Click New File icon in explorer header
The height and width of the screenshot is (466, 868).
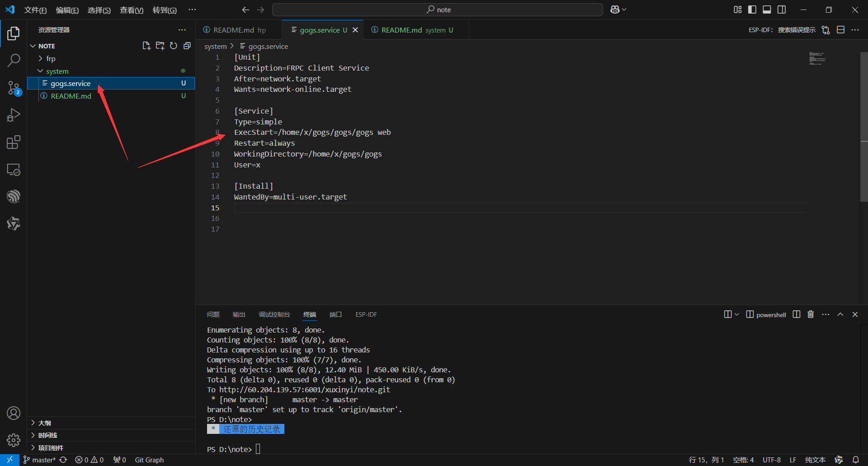pos(146,46)
